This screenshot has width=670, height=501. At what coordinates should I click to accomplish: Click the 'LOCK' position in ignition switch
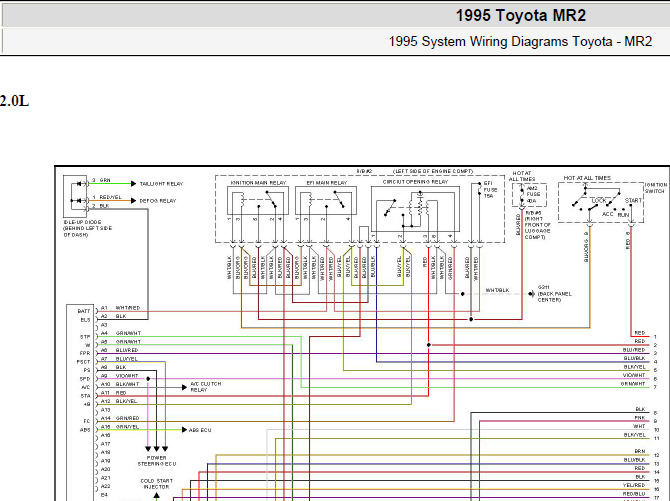599,200
